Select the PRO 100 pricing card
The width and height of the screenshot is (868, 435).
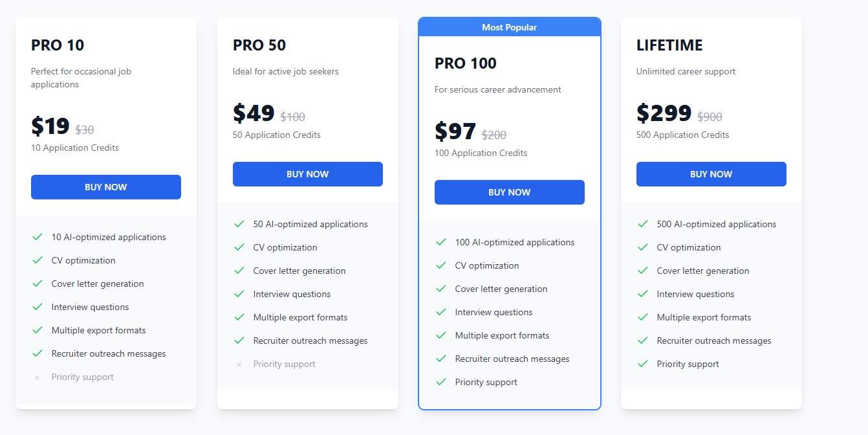click(x=509, y=214)
